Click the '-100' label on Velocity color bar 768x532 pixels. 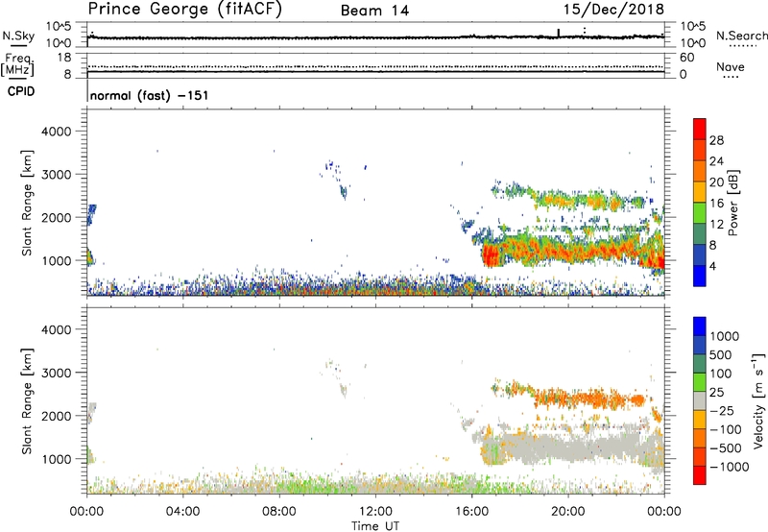726,429
